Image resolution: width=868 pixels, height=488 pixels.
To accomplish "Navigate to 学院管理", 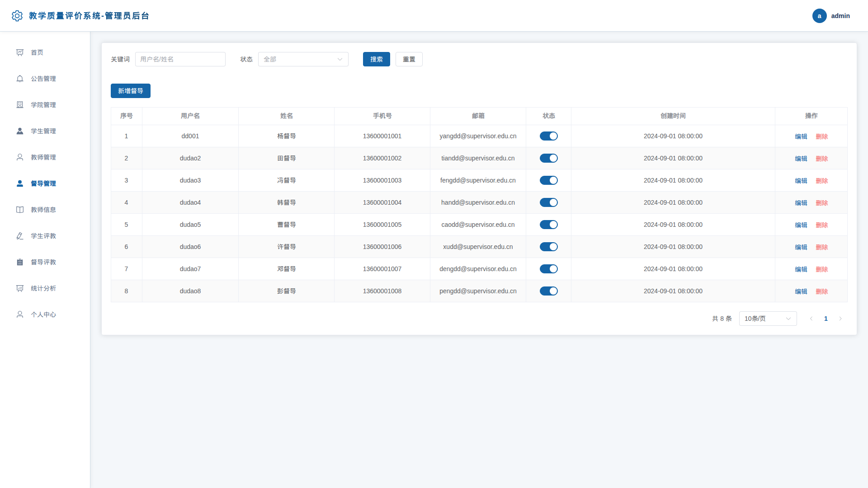I will (45, 105).
